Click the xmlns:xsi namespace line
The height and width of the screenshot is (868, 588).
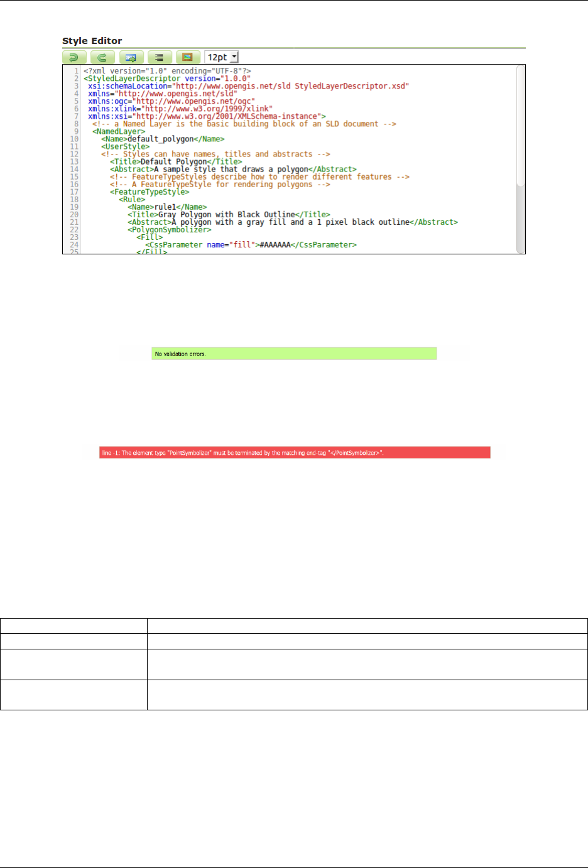(207, 116)
